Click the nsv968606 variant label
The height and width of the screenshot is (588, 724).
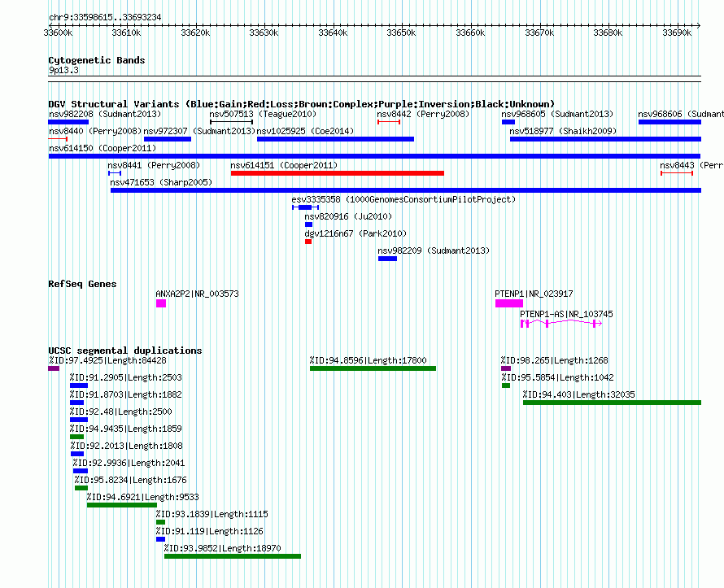pos(681,114)
